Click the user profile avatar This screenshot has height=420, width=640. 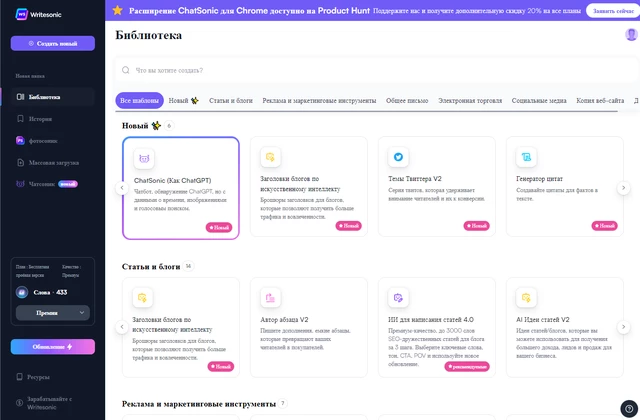tap(631, 35)
